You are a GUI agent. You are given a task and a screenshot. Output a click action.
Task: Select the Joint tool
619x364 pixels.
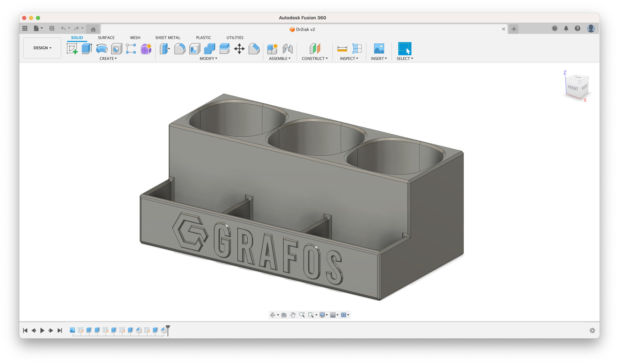(287, 49)
